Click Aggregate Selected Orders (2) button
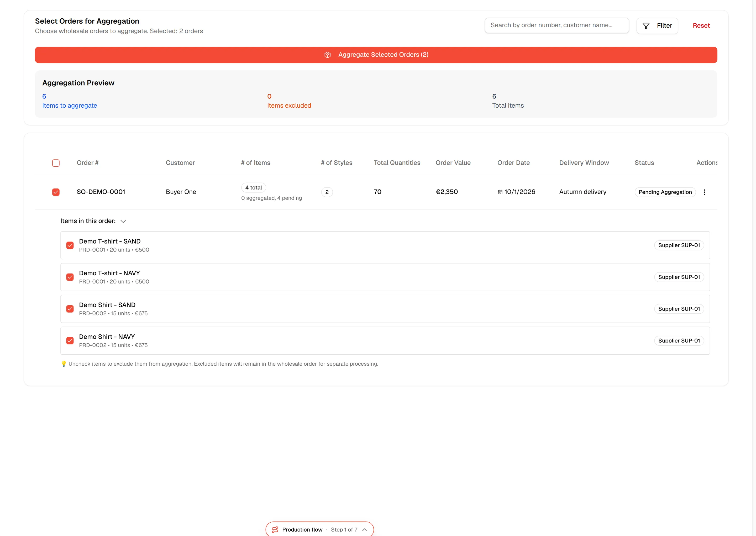Image resolution: width=756 pixels, height=536 pixels. (376, 55)
